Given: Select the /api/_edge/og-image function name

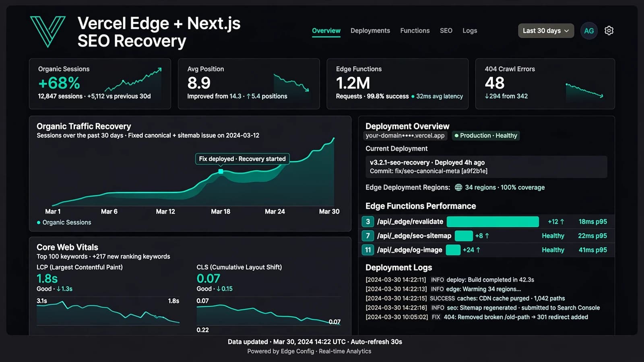Looking at the screenshot, I should [410, 250].
